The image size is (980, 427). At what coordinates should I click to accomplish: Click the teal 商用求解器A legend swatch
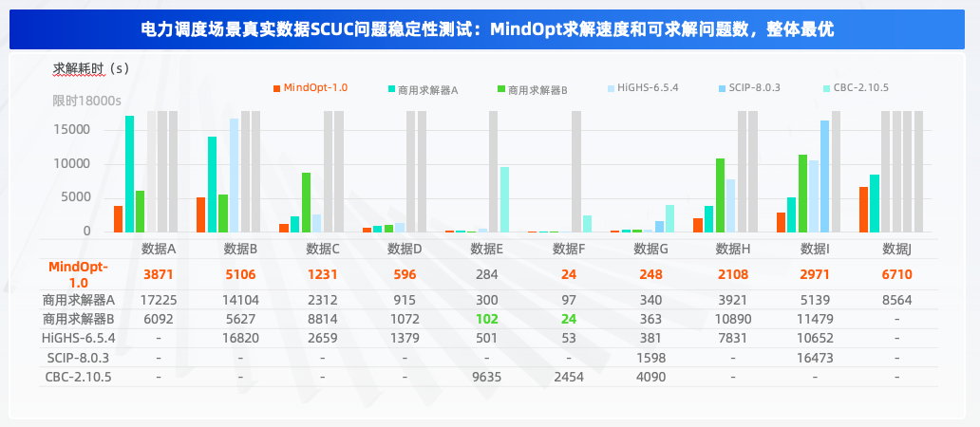tap(391, 88)
